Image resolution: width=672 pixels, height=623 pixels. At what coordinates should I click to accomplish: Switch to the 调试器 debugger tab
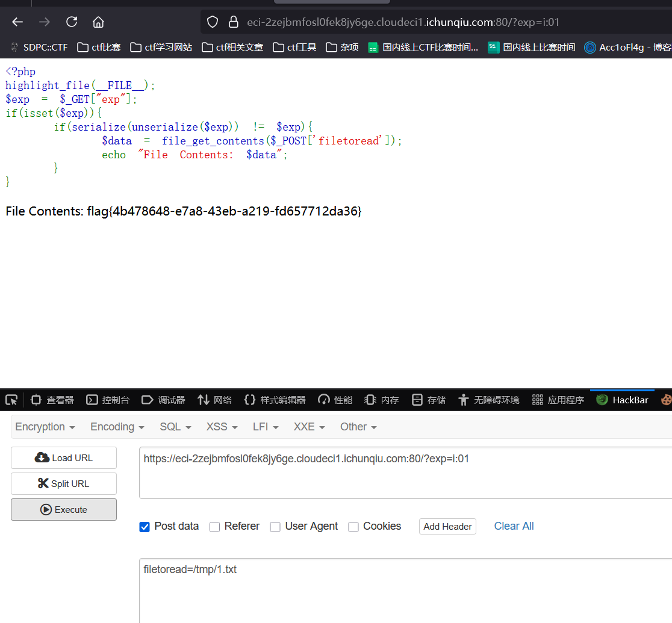[x=163, y=400]
